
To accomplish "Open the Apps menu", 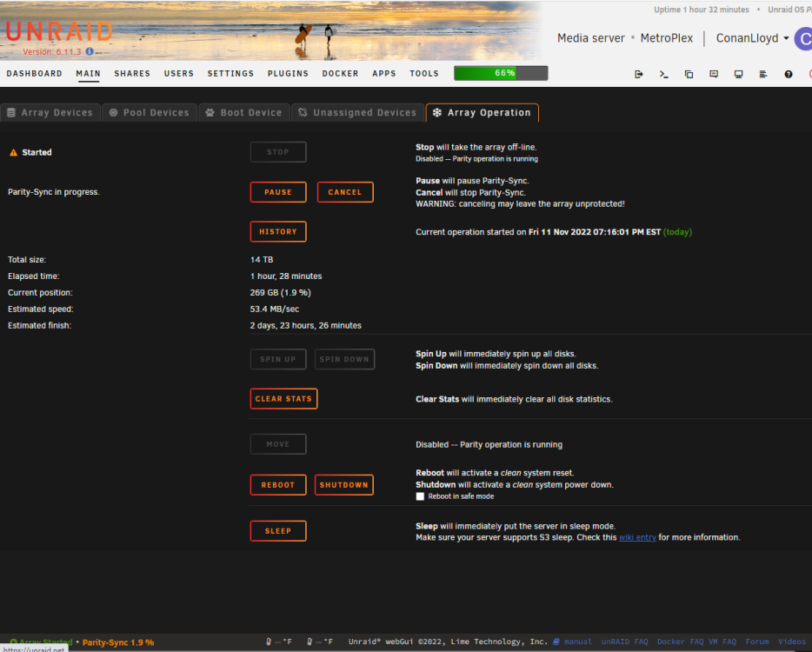I will (x=383, y=74).
